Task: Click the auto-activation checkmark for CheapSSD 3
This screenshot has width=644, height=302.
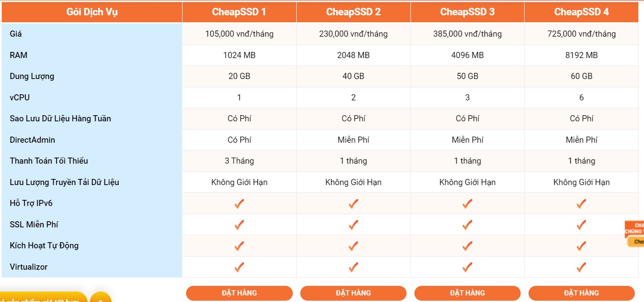Action: (468, 246)
